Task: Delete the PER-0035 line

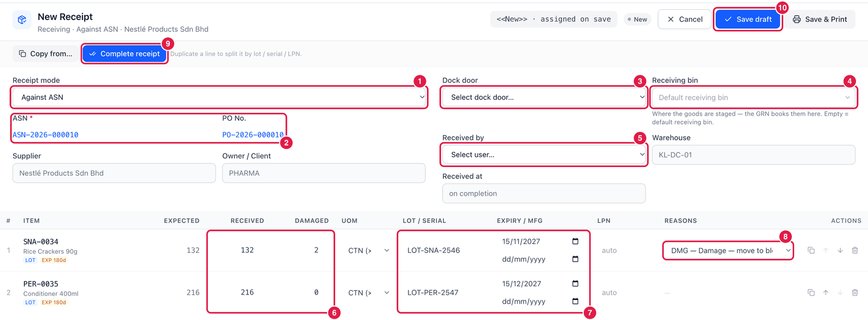Action: tap(855, 292)
